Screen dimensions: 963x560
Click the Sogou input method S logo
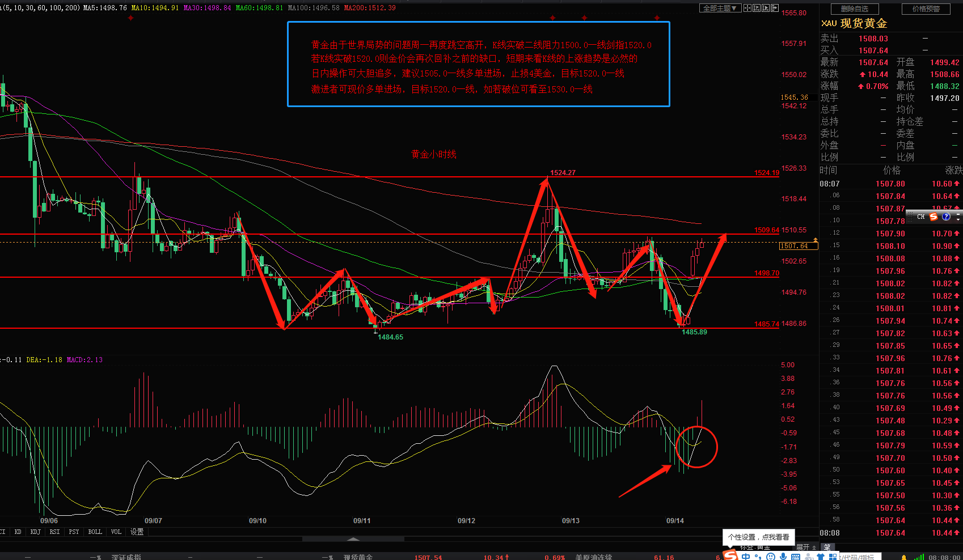730,555
